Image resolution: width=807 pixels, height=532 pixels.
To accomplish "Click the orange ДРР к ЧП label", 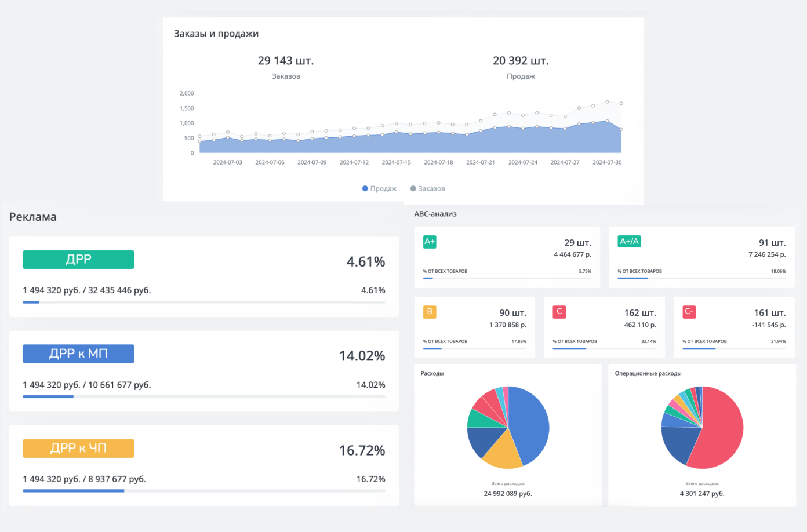I will pos(78,448).
